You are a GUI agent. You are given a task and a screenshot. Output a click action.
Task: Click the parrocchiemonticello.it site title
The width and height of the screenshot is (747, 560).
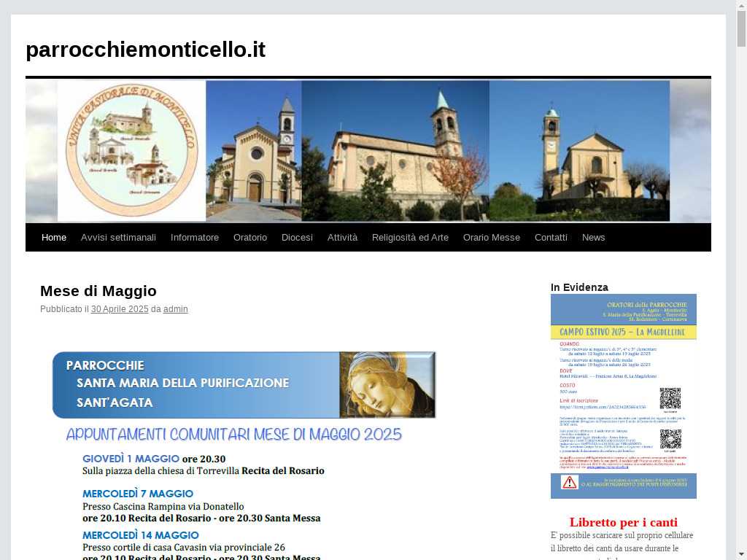[x=145, y=50]
